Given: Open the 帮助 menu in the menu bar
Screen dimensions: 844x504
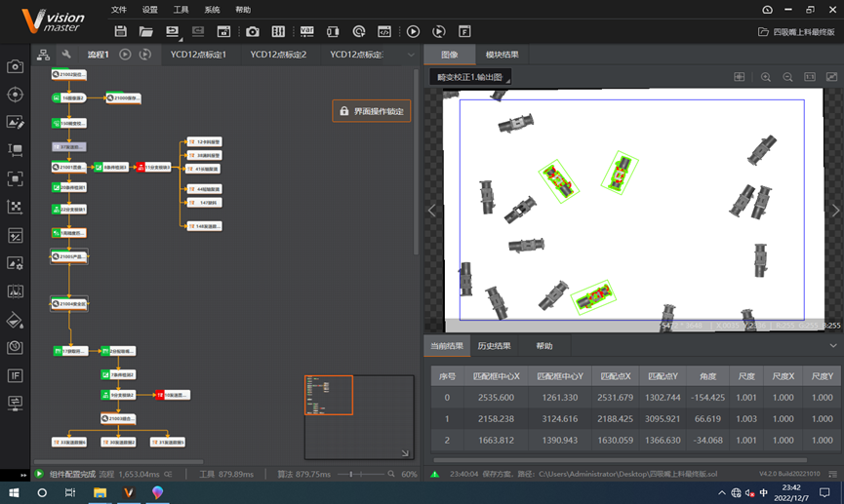Looking at the screenshot, I should pos(243,10).
